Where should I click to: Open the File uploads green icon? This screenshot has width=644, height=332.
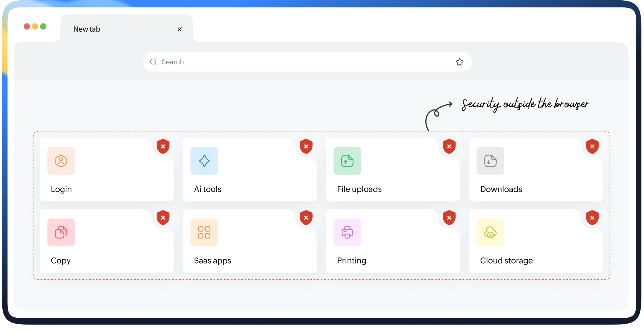point(347,161)
